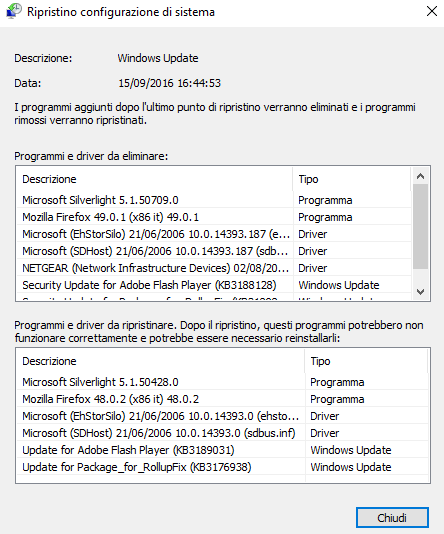The height and width of the screenshot is (534, 444).
Task: Select the Mozilla Firefox 48.0.2 (x86 it) row
Action: (x=223, y=399)
